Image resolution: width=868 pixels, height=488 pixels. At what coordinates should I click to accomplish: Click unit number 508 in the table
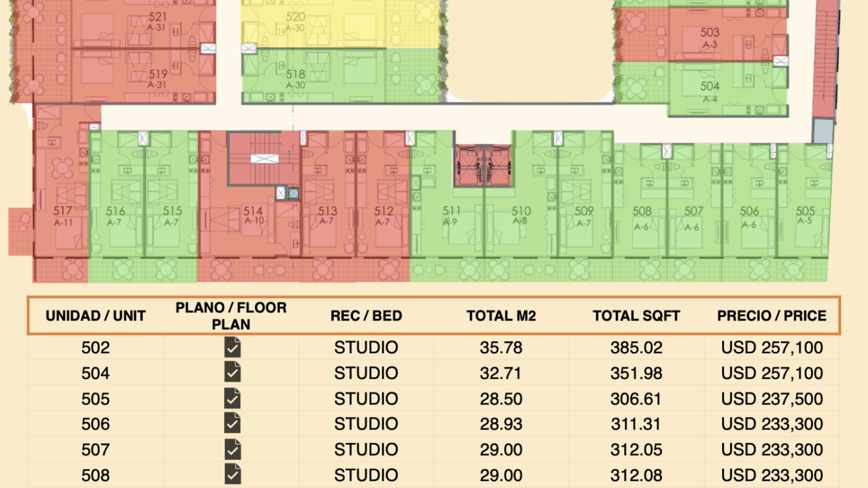(x=96, y=476)
